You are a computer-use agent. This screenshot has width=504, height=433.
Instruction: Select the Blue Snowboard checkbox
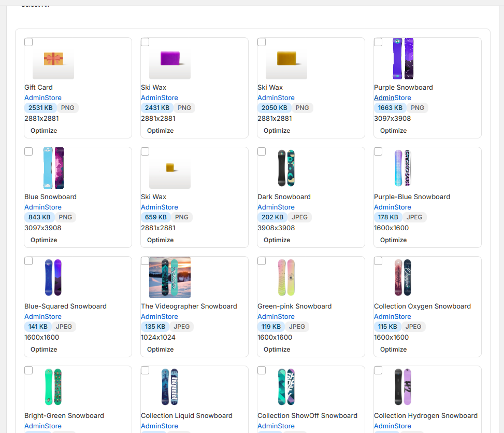point(28,151)
